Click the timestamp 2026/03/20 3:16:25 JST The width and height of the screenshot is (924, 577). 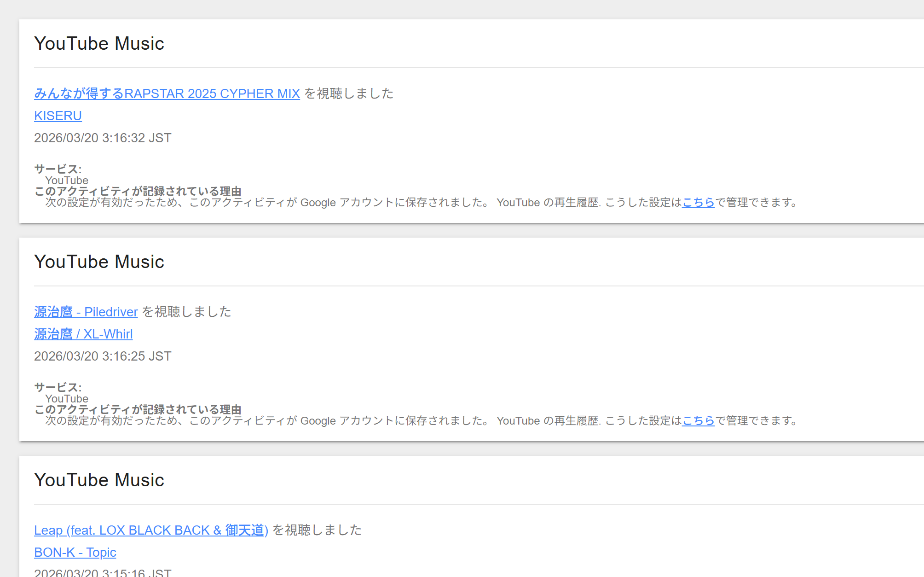click(102, 356)
